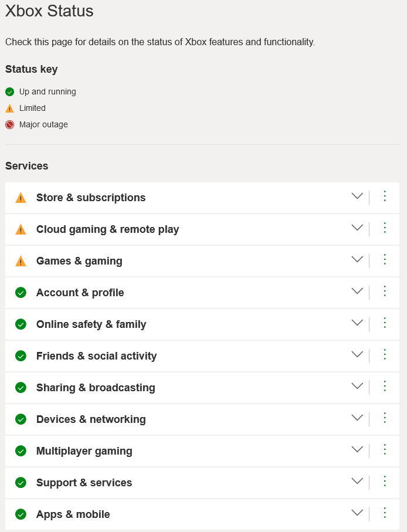
Task: Open more options for Games & gaming
Action: pos(385,260)
